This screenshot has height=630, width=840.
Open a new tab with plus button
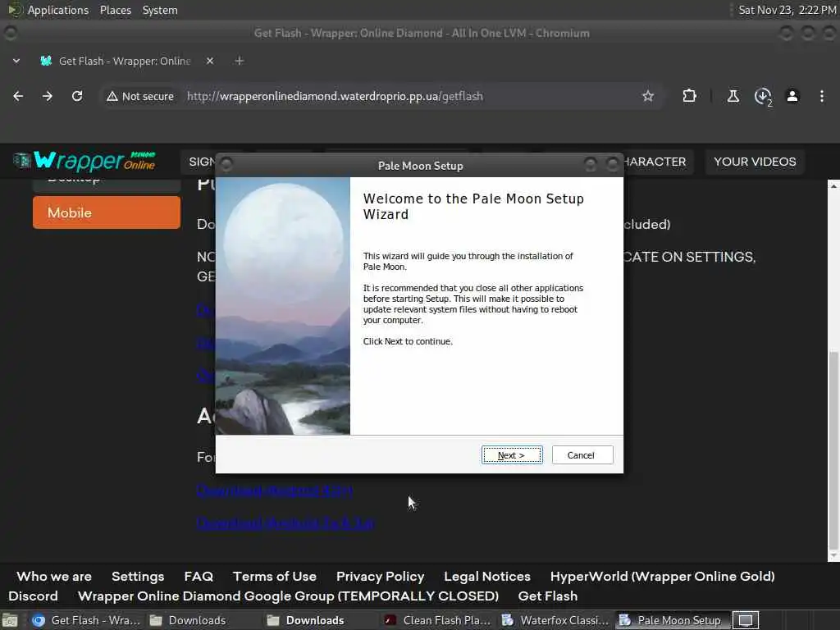240,61
